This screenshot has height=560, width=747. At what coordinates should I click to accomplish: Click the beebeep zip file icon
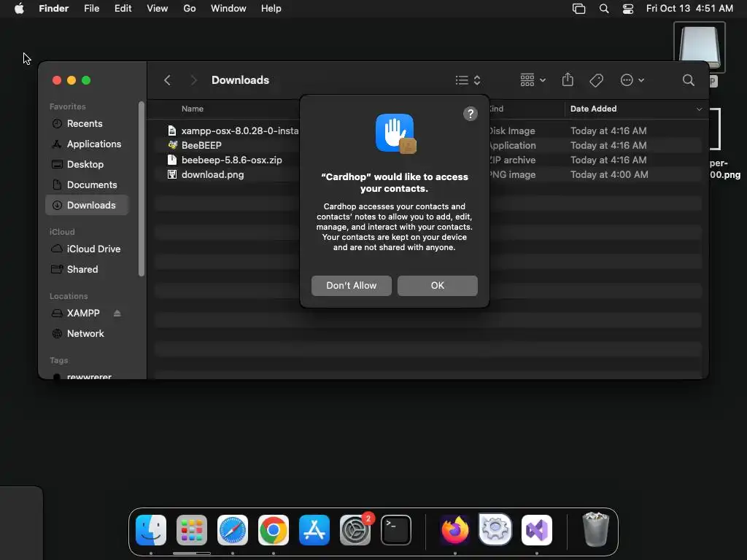[x=172, y=160]
